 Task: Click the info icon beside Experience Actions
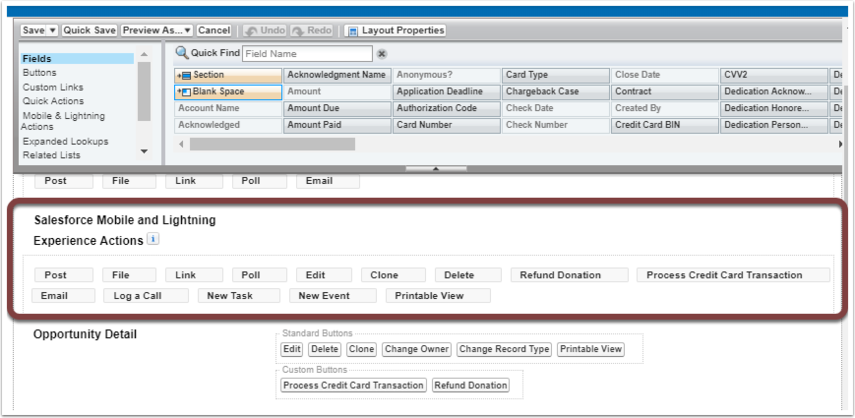tap(154, 239)
